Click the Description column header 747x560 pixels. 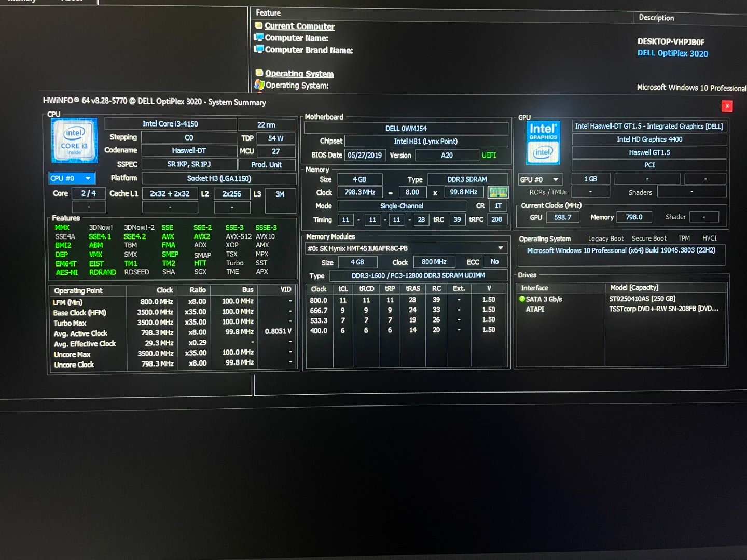click(x=656, y=18)
